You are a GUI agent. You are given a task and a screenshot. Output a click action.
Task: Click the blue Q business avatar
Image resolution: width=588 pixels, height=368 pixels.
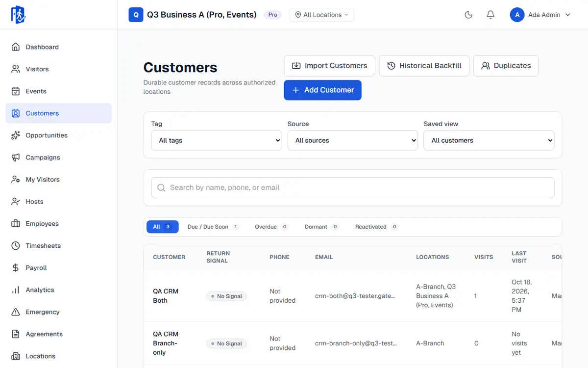coord(136,15)
